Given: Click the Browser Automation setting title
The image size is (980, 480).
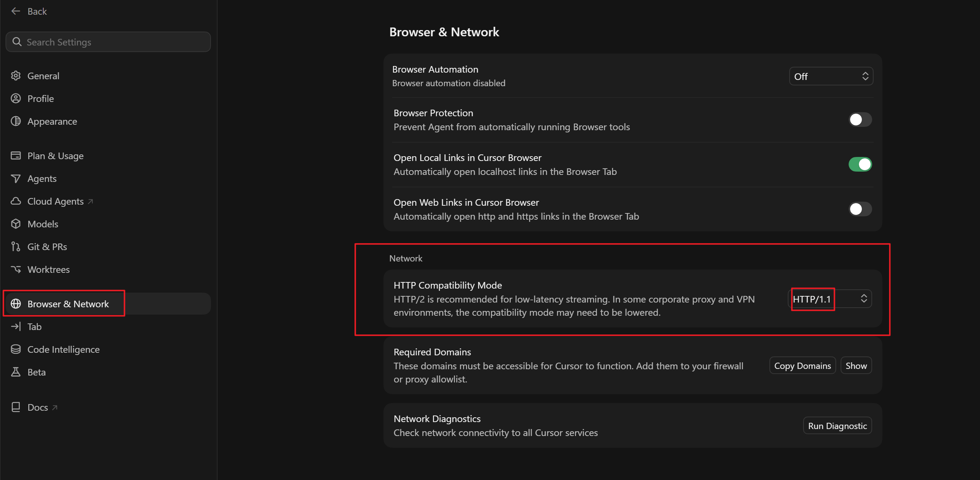Looking at the screenshot, I should (x=435, y=69).
